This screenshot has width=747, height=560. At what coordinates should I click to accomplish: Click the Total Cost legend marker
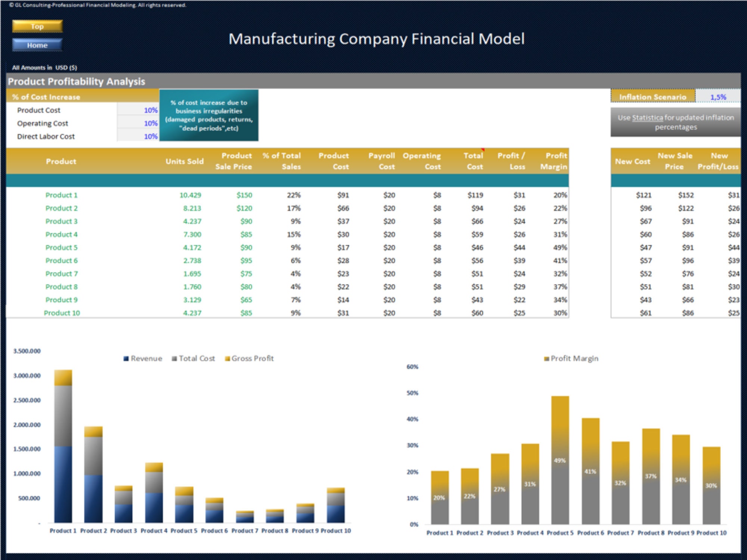pyautogui.click(x=174, y=358)
